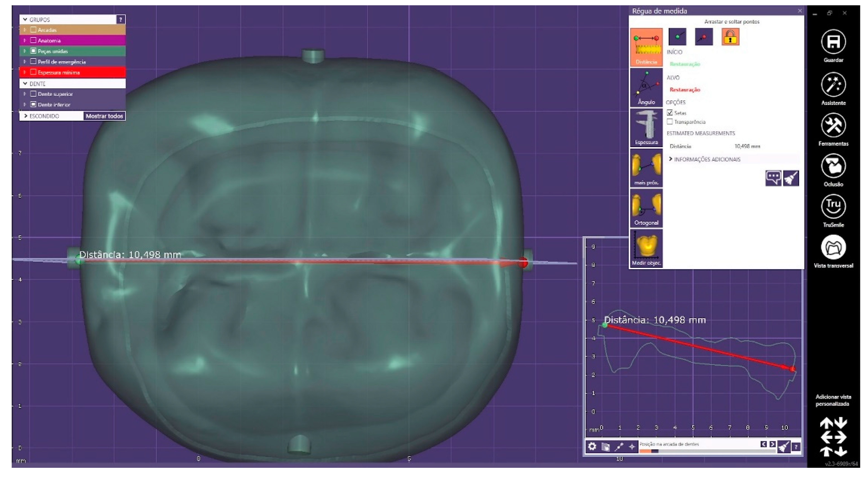
Task: Click Adicionar vista personalizada
Action: click(x=833, y=400)
